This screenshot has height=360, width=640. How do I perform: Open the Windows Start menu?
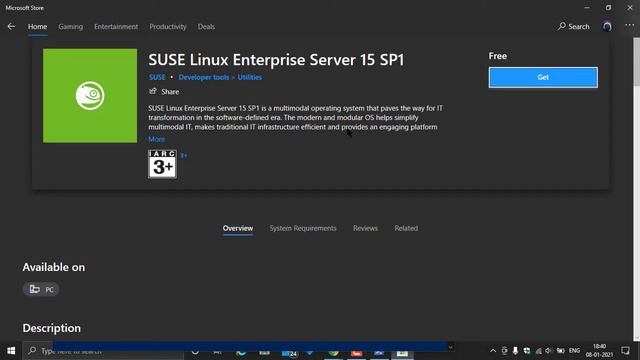click(x=11, y=351)
